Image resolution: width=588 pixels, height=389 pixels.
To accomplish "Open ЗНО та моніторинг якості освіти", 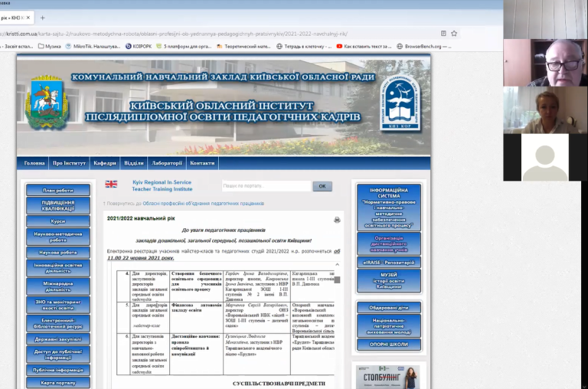I will click(x=58, y=305).
